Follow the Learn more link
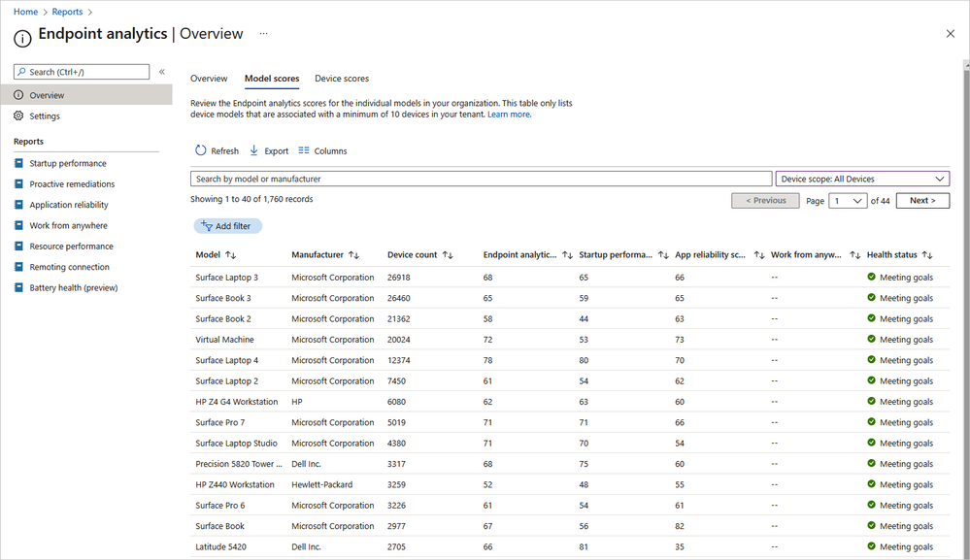The width and height of the screenshot is (970, 560). point(509,114)
